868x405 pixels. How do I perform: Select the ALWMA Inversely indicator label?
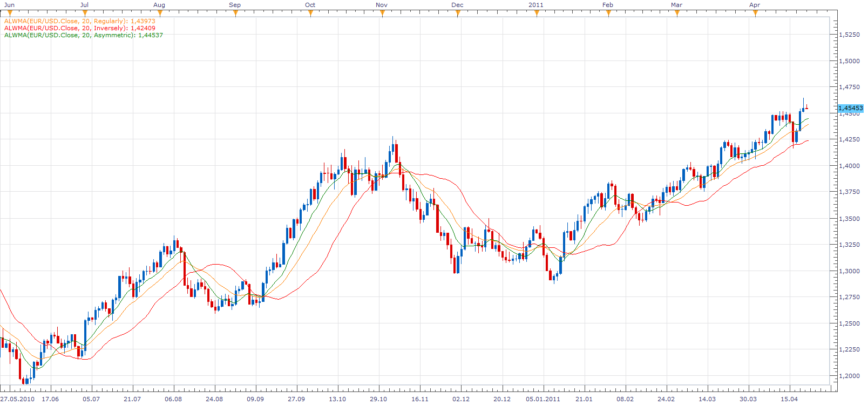pyautogui.click(x=80, y=28)
